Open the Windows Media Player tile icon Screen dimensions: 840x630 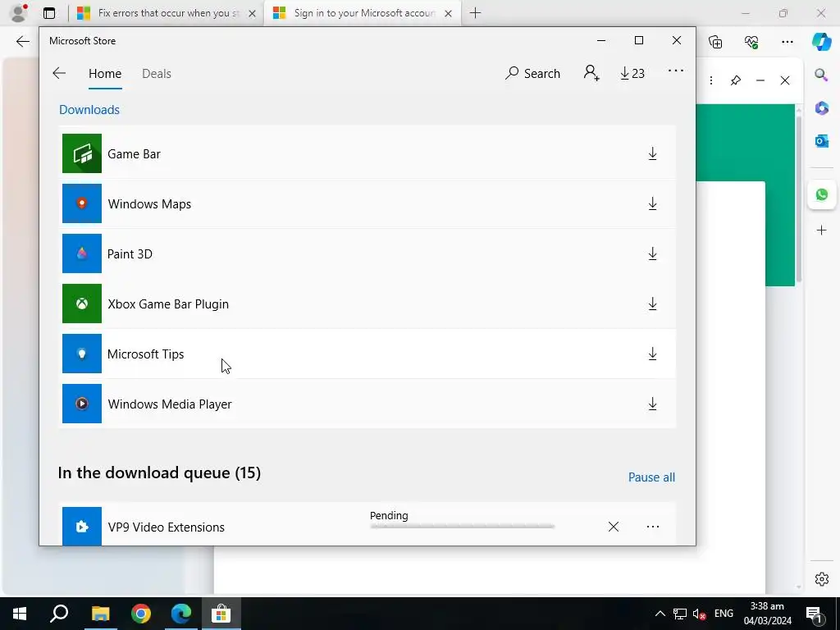coord(82,404)
